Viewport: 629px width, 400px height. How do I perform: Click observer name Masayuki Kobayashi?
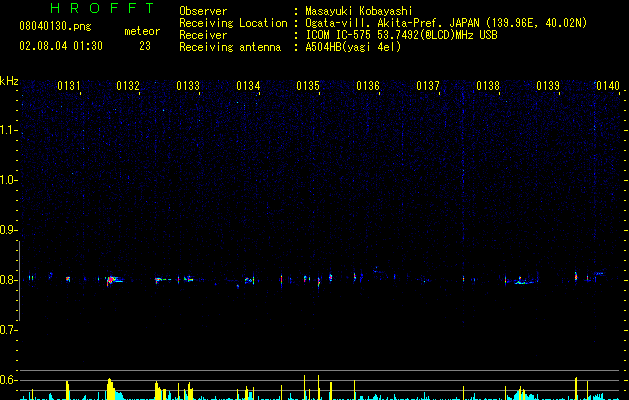click(359, 11)
